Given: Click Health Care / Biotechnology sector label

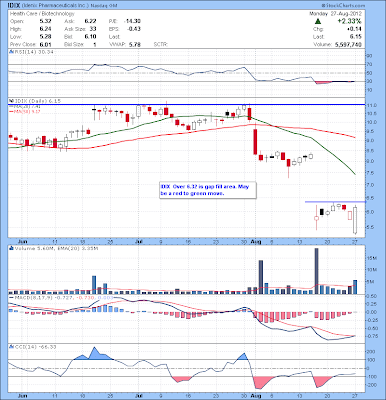Looking at the screenshot, I should pos(42,14).
